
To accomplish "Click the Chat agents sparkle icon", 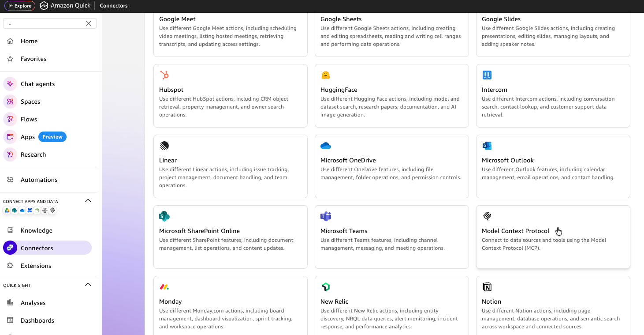I will pos(10,84).
